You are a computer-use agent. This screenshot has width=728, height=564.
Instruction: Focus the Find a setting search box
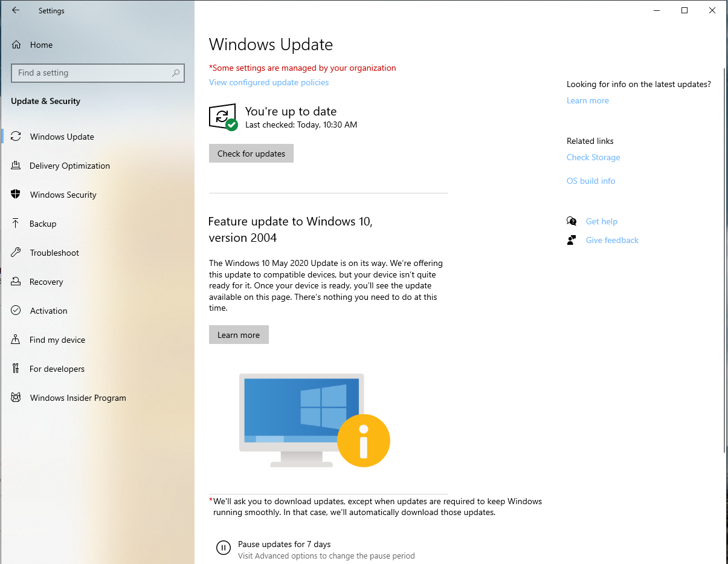coord(98,73)
